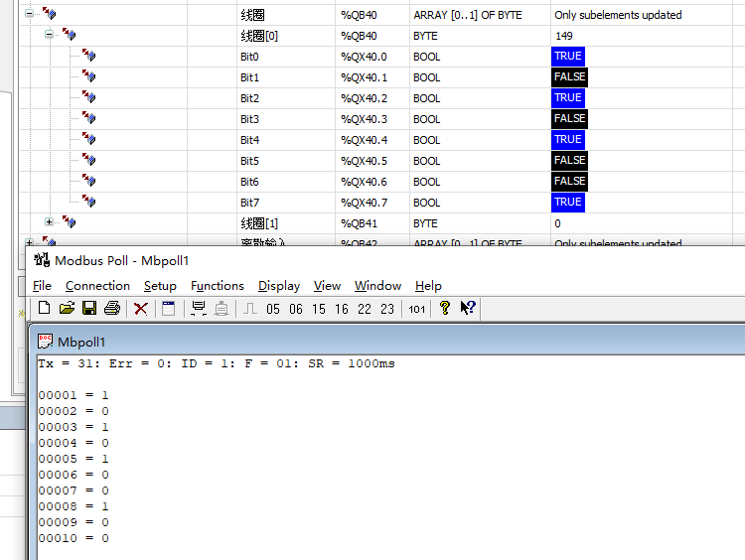Click the %QX40.0 address cell
The height and width of the screenshot is (560, 745).
pos(372,57)
